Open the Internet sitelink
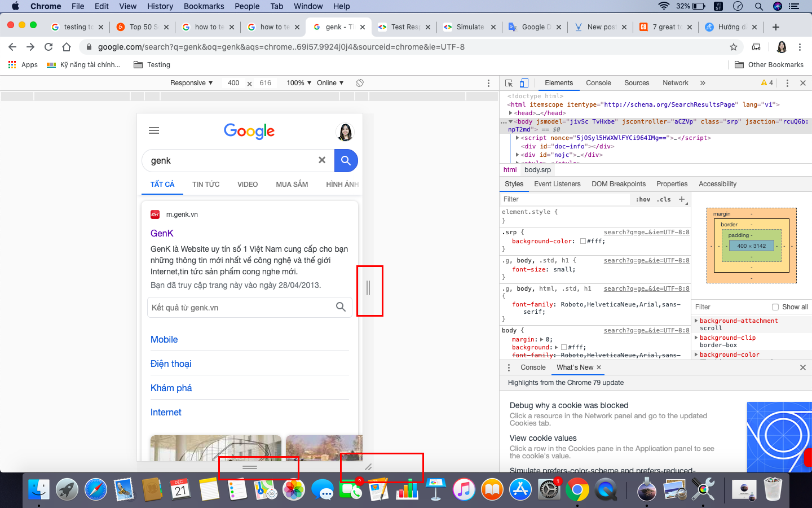 pyautogui.click(x=166, y=412)
